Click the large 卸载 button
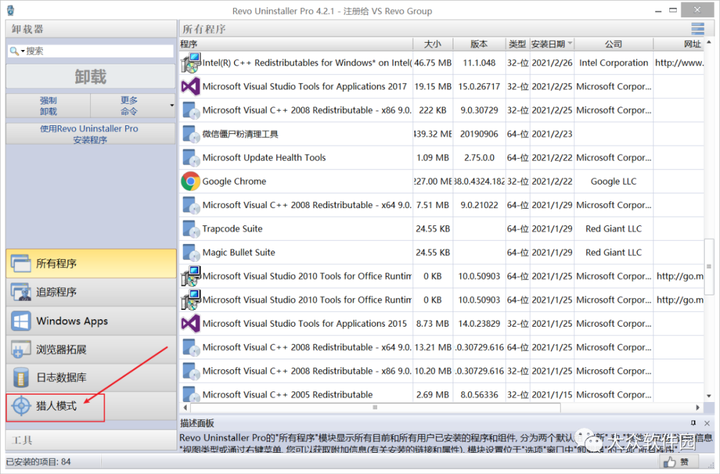The height and width of the screenshot is (474, 720). pos(90,76)
